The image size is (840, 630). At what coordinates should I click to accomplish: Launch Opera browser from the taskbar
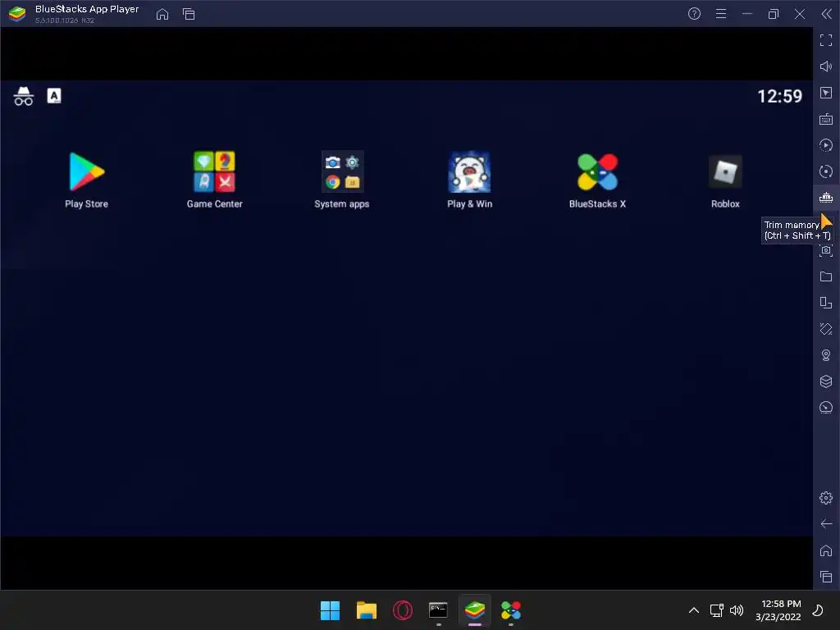(x=402, y=610)
